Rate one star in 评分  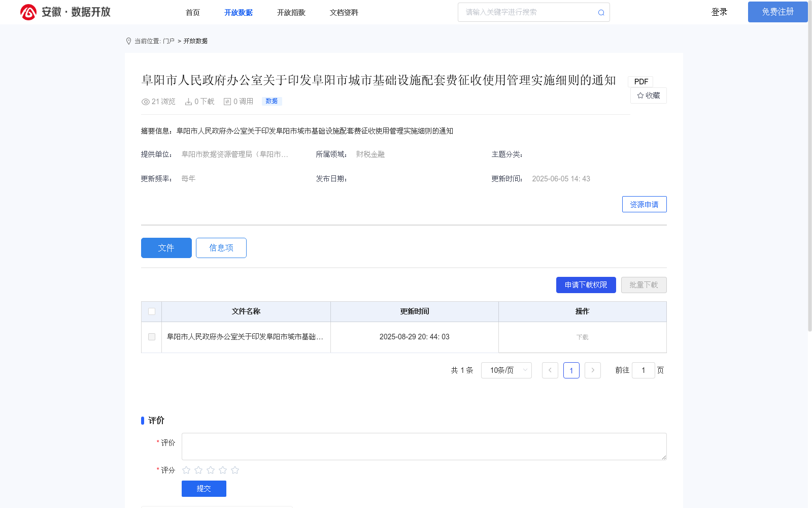coord(186,470)
